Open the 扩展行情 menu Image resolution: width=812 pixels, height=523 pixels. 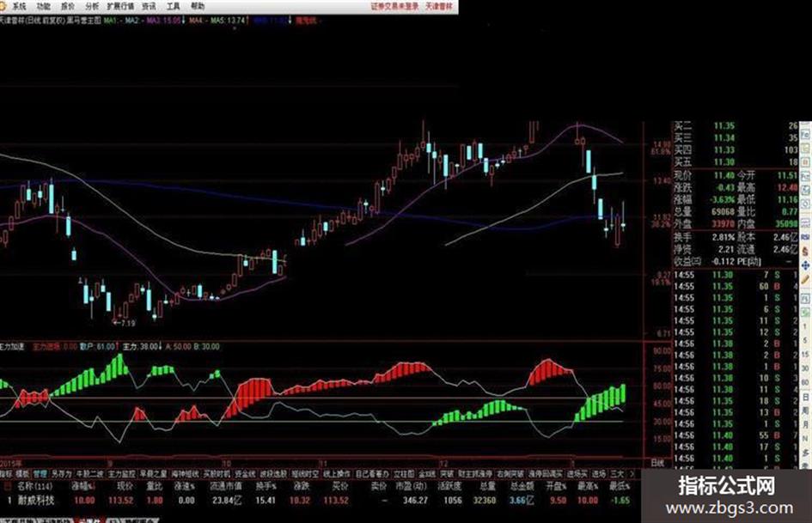coord(120,6)
